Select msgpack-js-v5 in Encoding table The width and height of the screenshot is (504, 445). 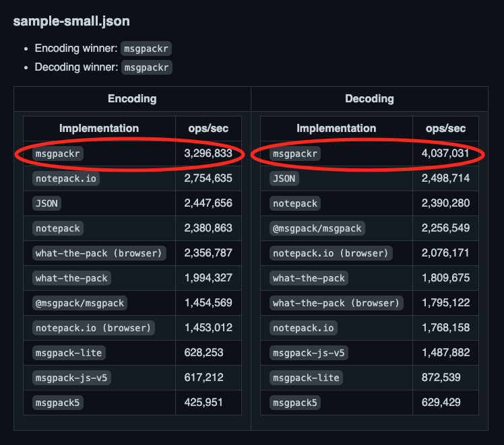pyautogui.click(x=71, y=378)
